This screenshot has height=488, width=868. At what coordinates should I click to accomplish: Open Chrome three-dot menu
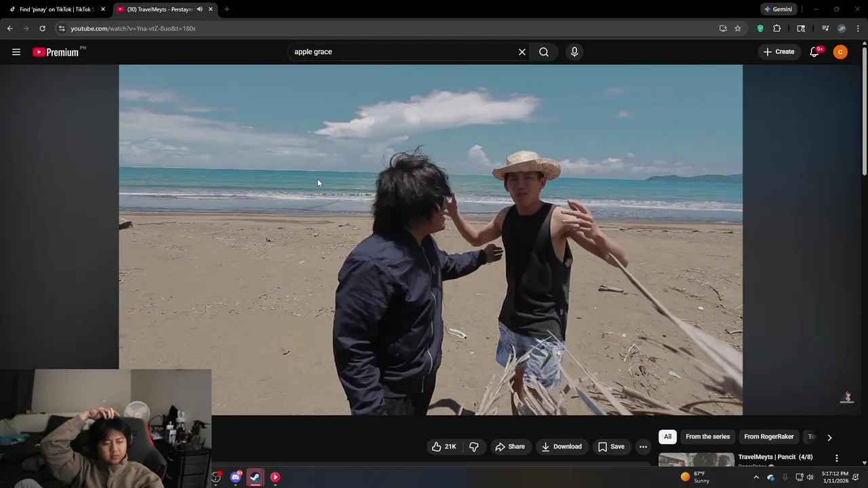(858, 28)
